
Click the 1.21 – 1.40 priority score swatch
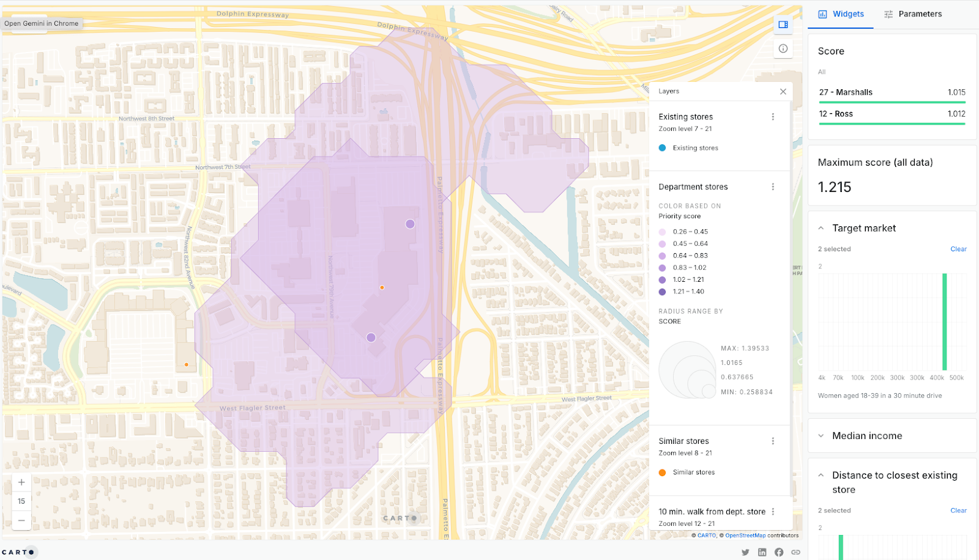pyautogui.click(x=662, y=292)
